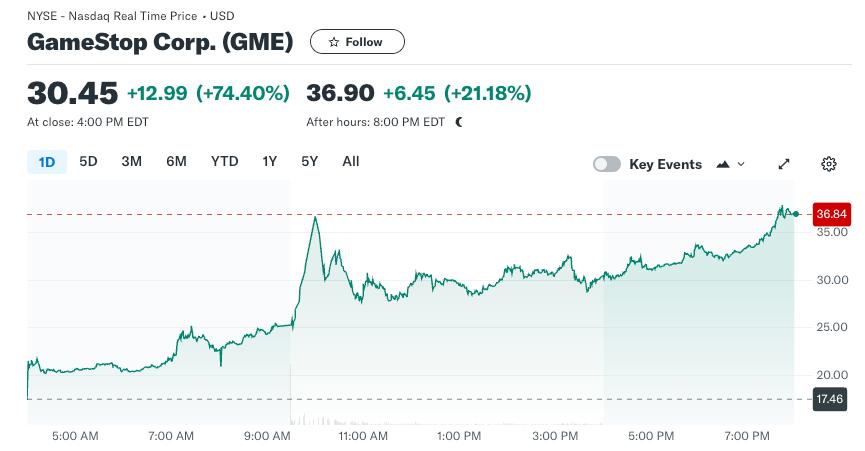This screenshot has width=865, height=451.
Task: Toggle the Key Events switch
Action: coord(607,164)
